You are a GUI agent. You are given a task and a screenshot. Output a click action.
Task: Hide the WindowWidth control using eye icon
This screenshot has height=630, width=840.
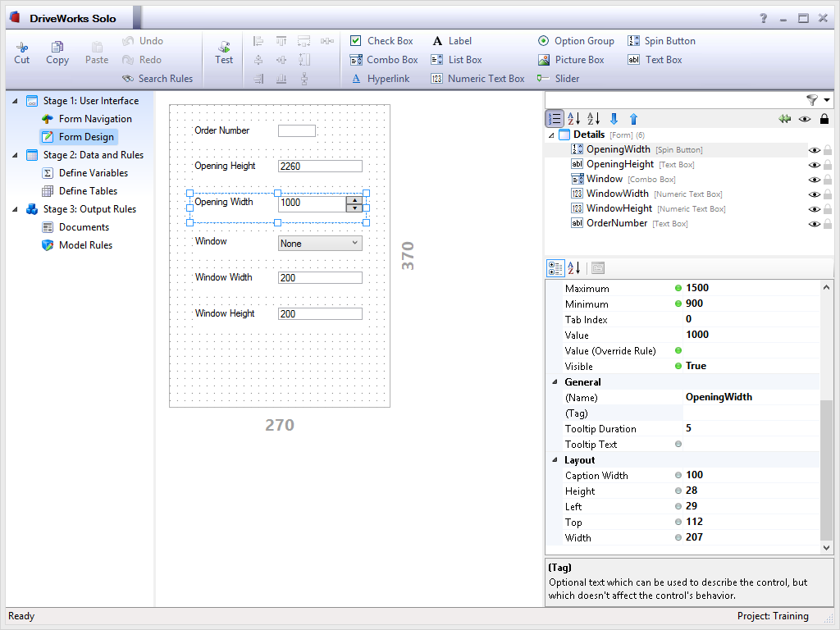pos(815,194)
